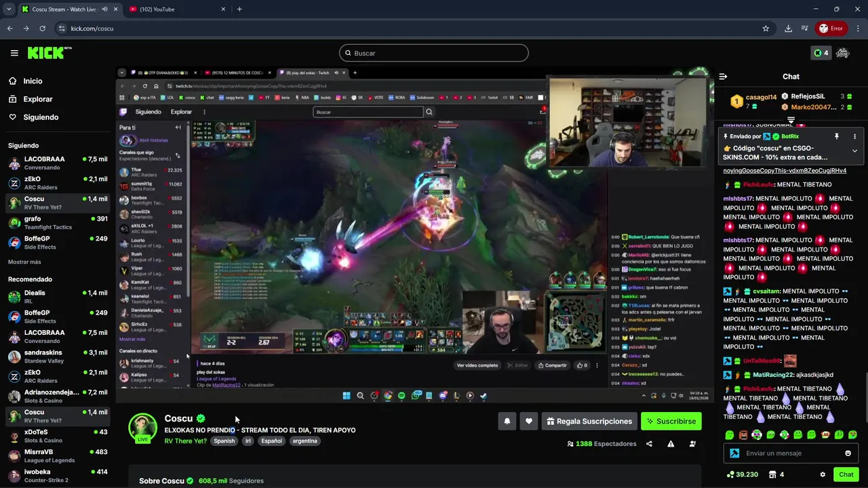Open the browser media control icon
This screenshot has width=868, height=488.
804,28
